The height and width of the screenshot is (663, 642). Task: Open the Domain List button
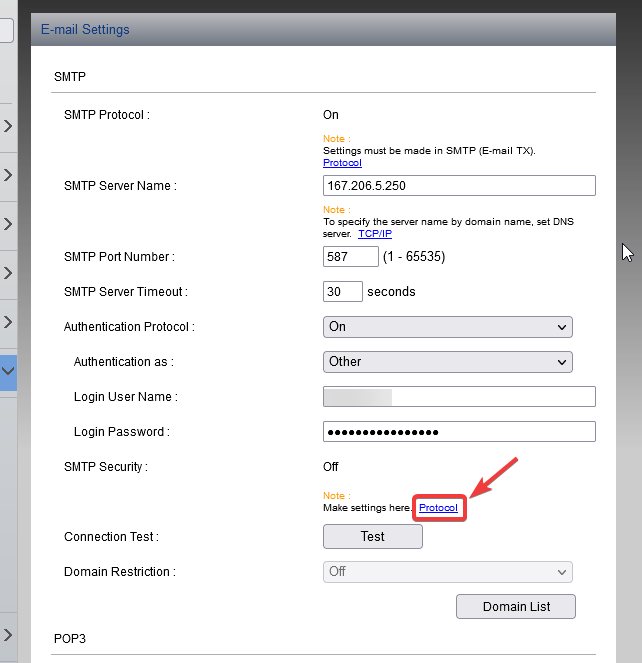pos(516,606)
